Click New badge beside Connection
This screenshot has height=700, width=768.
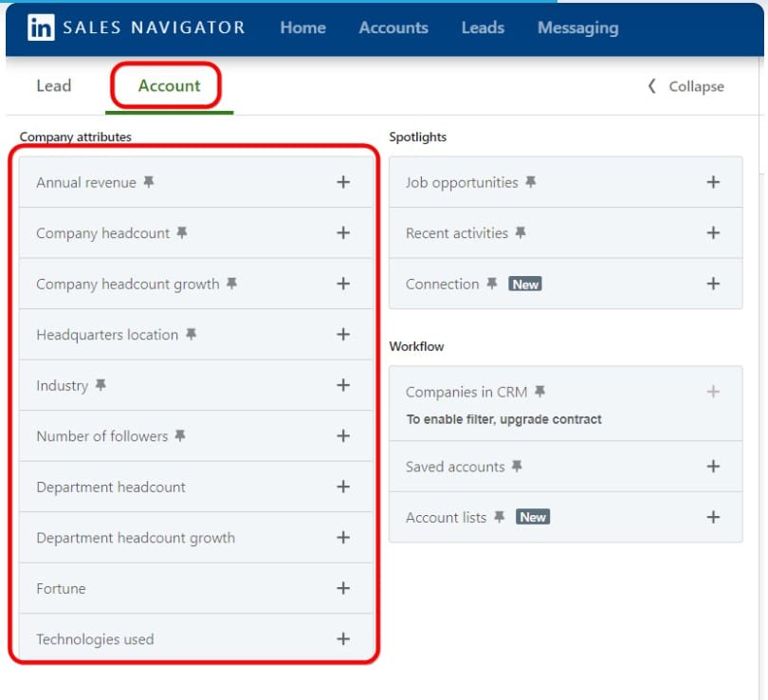tap(525, 285)
